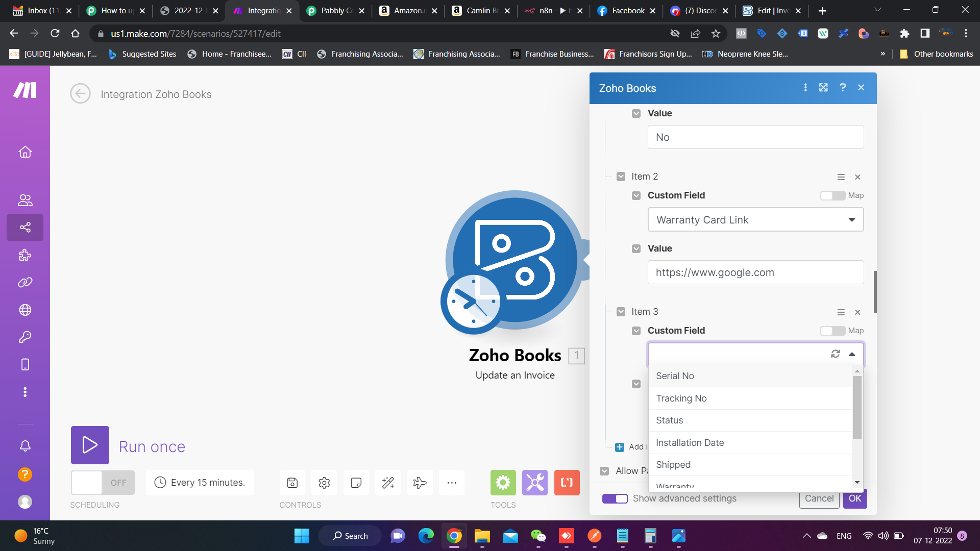Open Devices phone icon in sidebar
Image resolution: width=980 pixels, height=551 pixels.
(x=25, y=364)
